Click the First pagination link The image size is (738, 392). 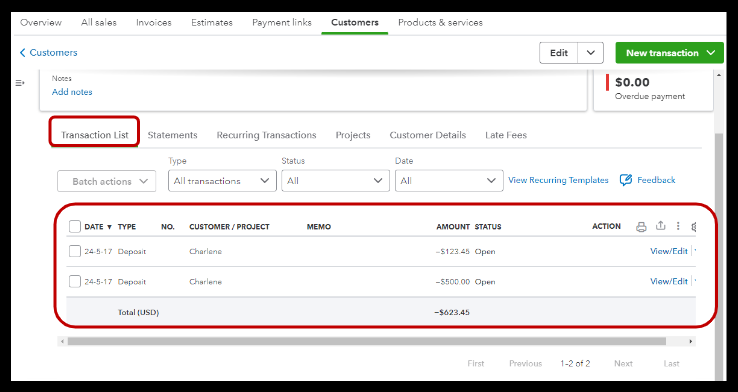pyautogui.click(x=475, y=363)
